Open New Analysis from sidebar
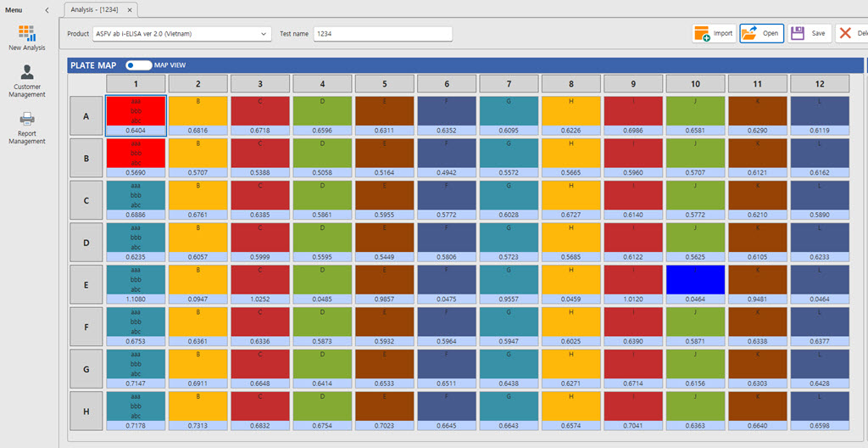Viewport: 868px width, 448px height. coord(27,37)
